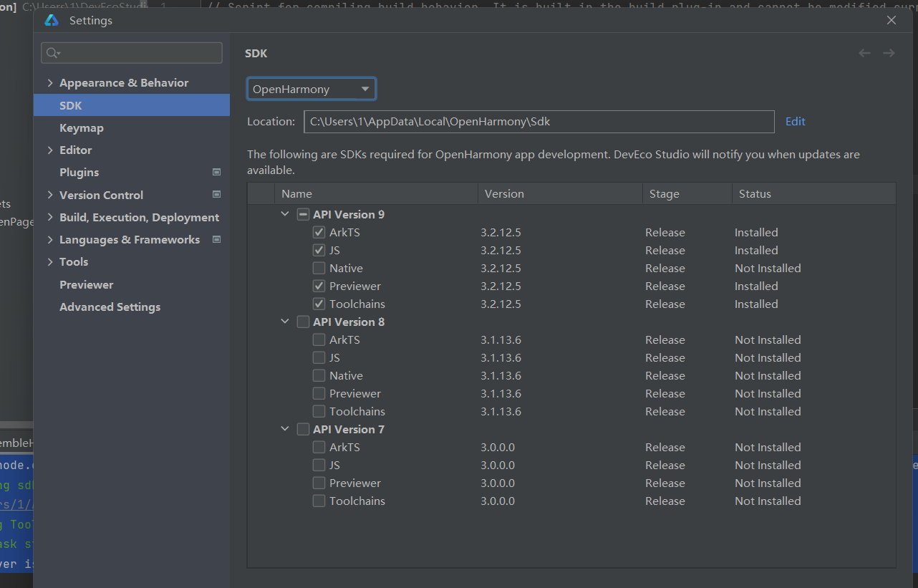Select SDK in the settings sidebar
Viewport: 918px width, 588px height.
[x=132, y=105]
